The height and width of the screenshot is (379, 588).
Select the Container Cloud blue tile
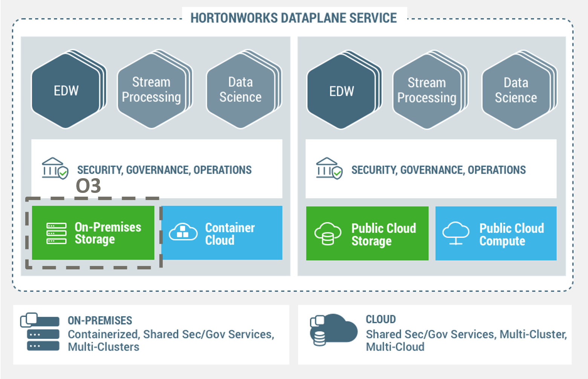pos(222,233)
